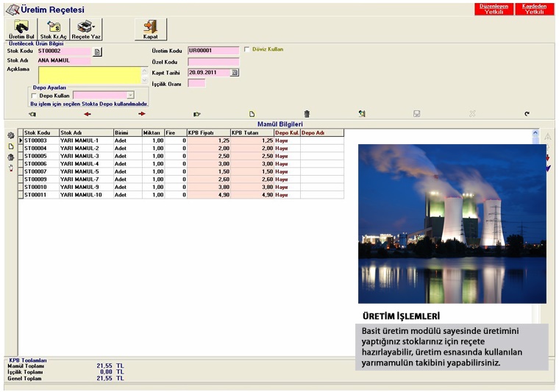Click the Kaydeden Yetkili red label

tap(534, 9)
